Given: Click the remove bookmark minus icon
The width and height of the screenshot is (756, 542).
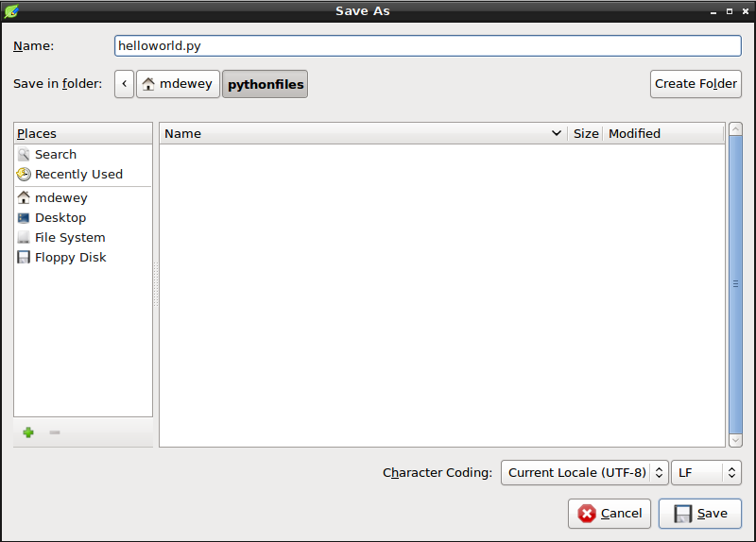Looking at the screenshot, I should click(55, 432).
